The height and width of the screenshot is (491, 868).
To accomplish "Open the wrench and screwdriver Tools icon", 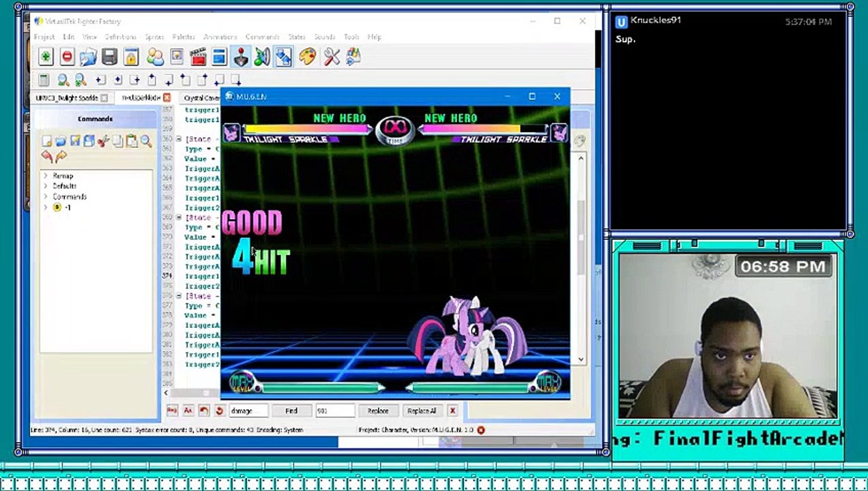I will 332,57.
